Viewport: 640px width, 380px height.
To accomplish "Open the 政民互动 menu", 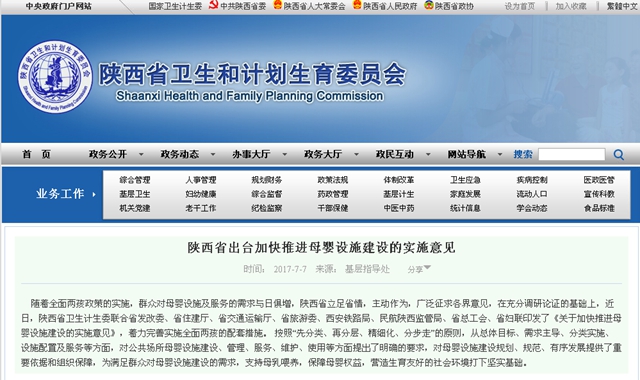I will tap(395, 154).
